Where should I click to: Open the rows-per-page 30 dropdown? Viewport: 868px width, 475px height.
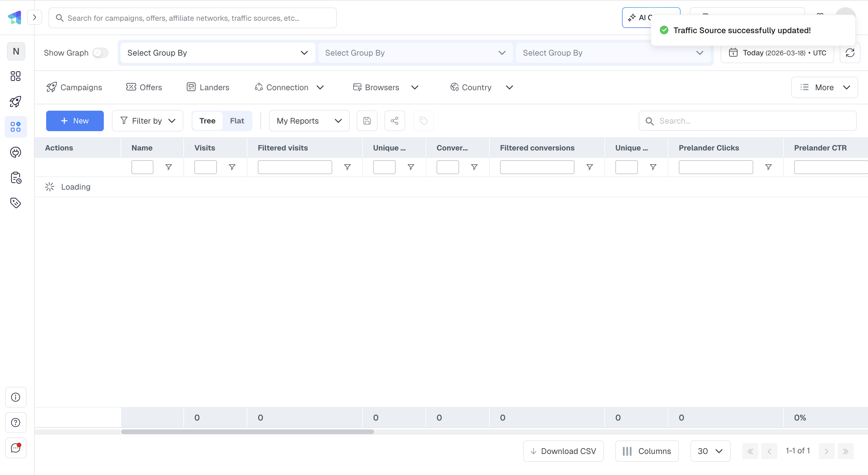point(710,451)
